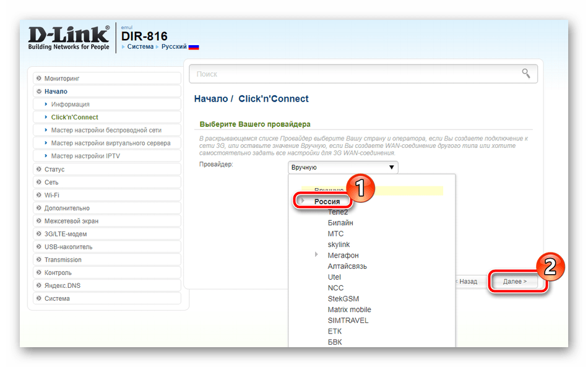
Task: Click the Статус bullet icon
Action: pyautogui.click(x=38, y=169)
